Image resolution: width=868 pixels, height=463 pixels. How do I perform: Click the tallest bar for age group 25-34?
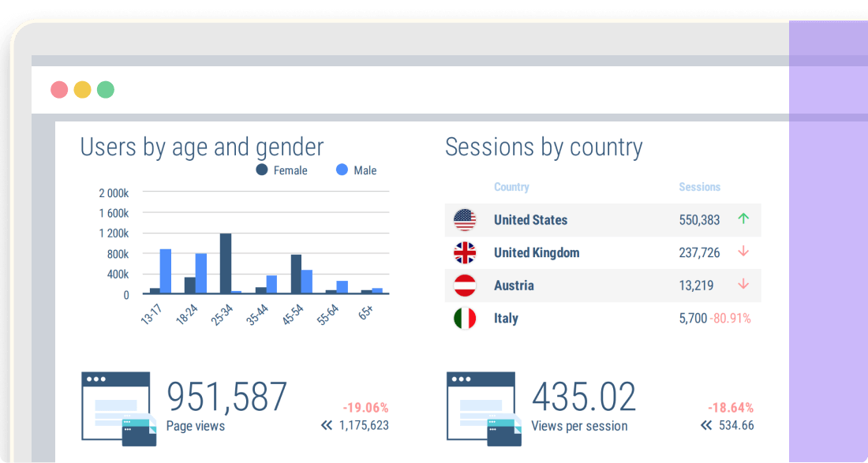tap(224, 264)
